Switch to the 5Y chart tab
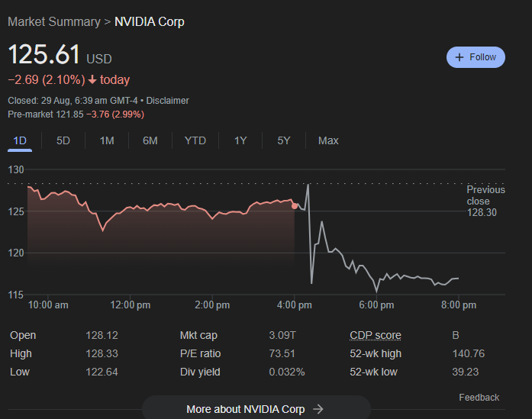Image resolution: width=532 pixels, height=419 pixels. point(284,140)
